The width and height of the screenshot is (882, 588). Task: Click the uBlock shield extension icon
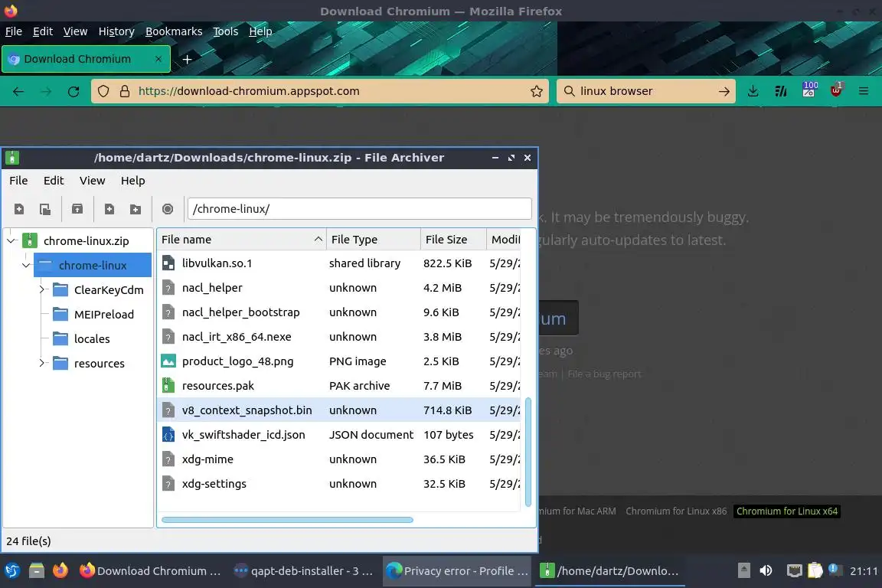coord(836,90)
